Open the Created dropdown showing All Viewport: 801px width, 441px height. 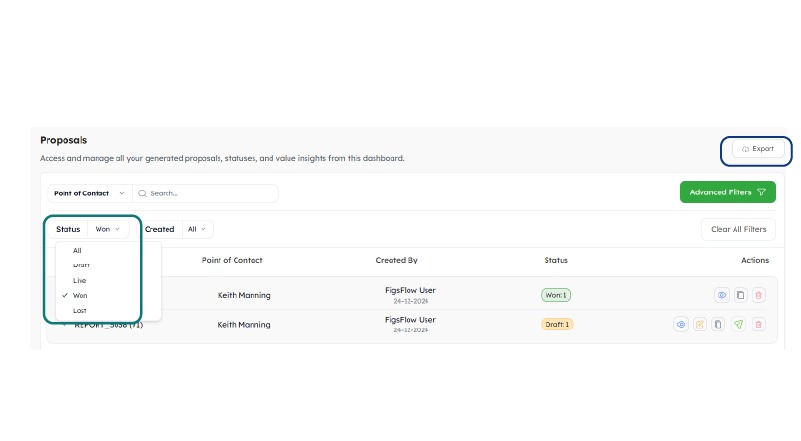pos(197,229)
